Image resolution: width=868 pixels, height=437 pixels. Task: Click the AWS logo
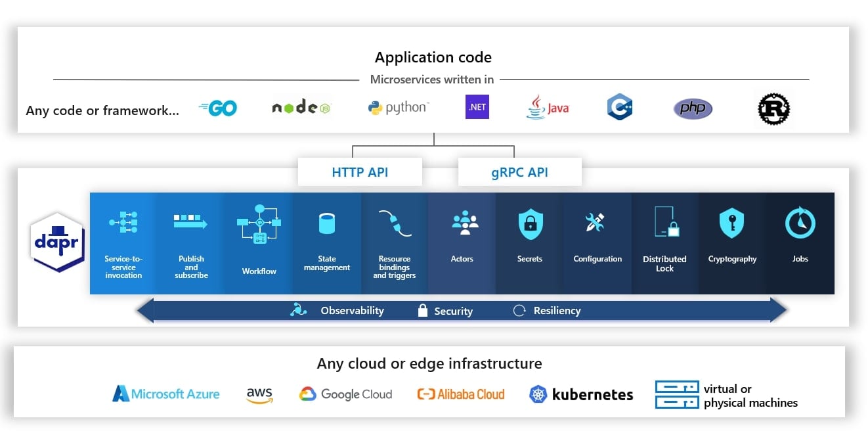(260, 394)
